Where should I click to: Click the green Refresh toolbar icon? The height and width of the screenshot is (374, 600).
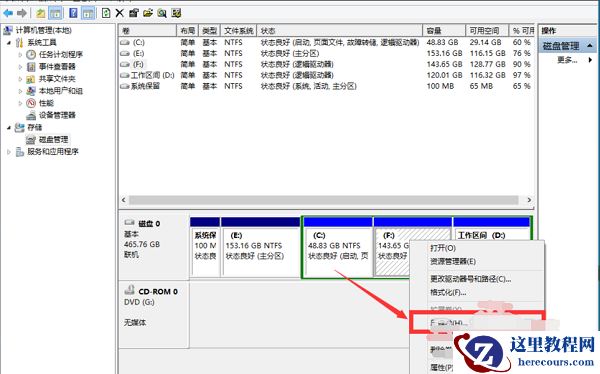[106, 13]
